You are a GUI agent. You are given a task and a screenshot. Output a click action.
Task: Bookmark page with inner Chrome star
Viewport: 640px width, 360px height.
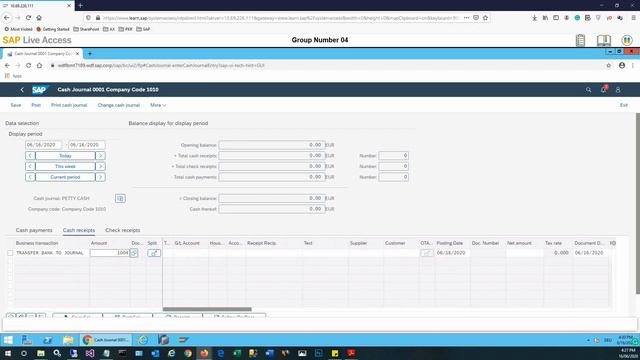coord(609,65)
